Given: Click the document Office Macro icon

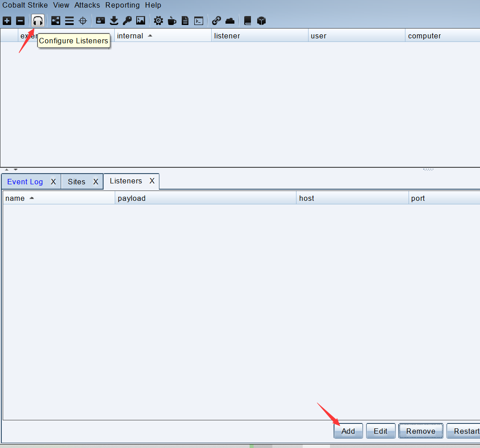Looking at the screenshot, I should 185,21.
